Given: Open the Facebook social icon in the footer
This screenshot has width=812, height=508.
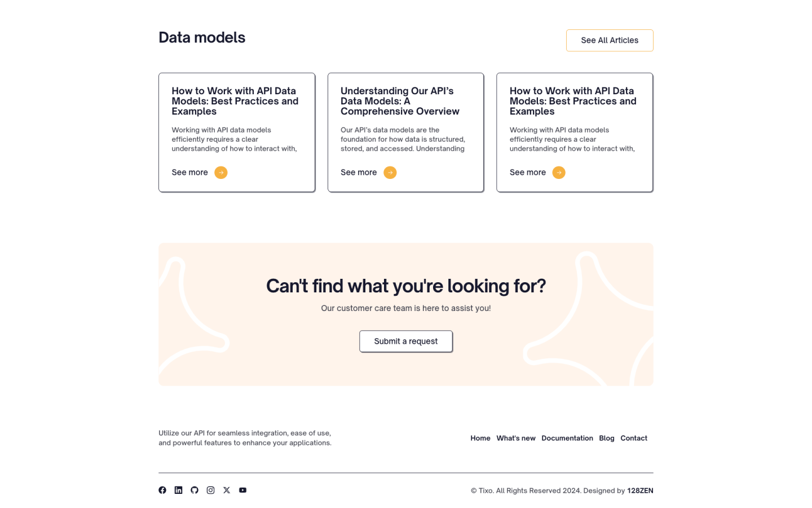Looking at the screenshot, I should coord(162,490).
